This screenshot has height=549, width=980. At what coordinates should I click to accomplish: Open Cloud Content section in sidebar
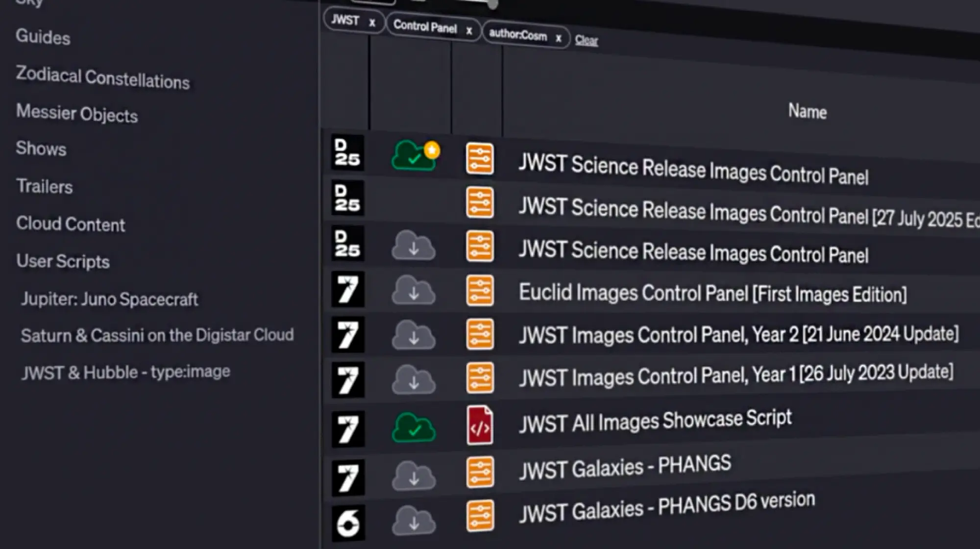(x=71, y=224)
